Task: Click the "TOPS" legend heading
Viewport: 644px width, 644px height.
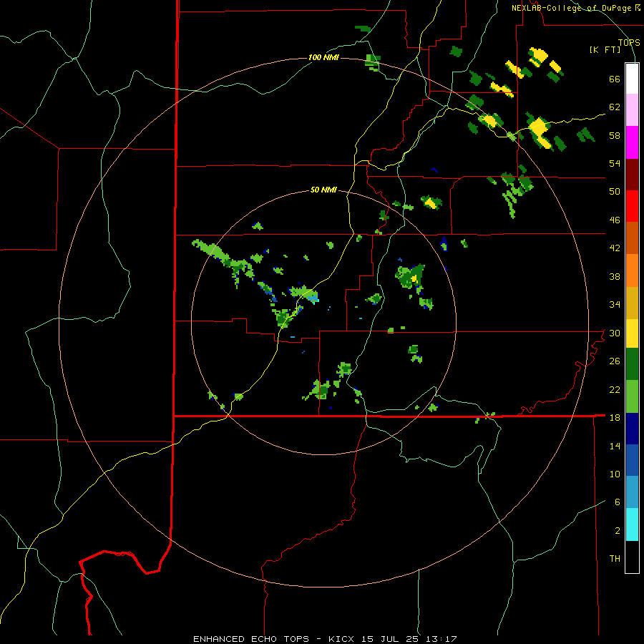Action: coord(629,42)
